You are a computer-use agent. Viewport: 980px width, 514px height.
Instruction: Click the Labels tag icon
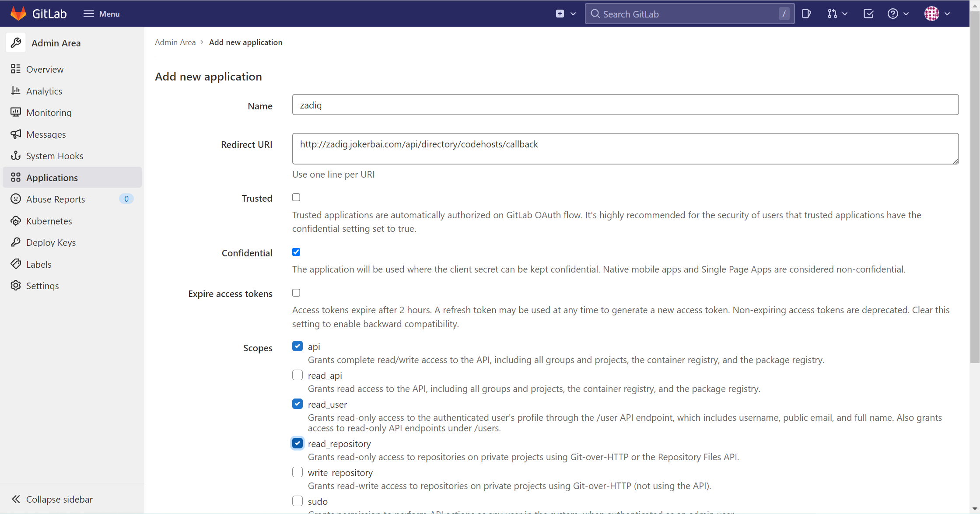(16, 264)
